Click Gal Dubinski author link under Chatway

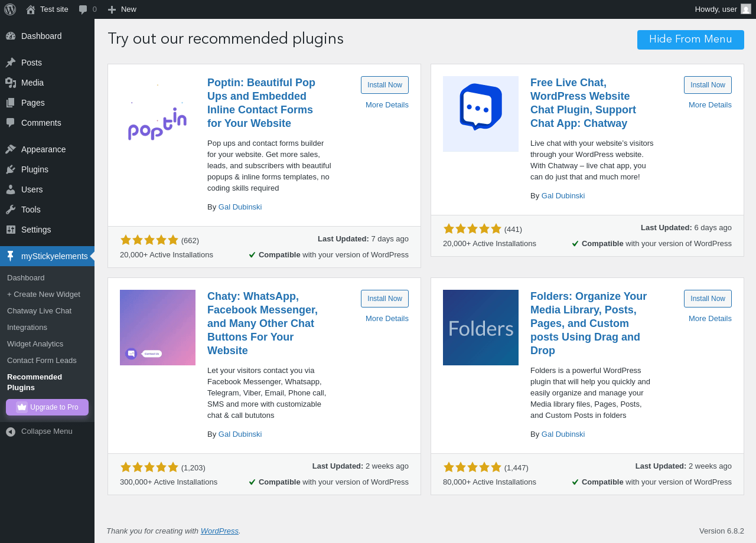(x=563, y=196)
